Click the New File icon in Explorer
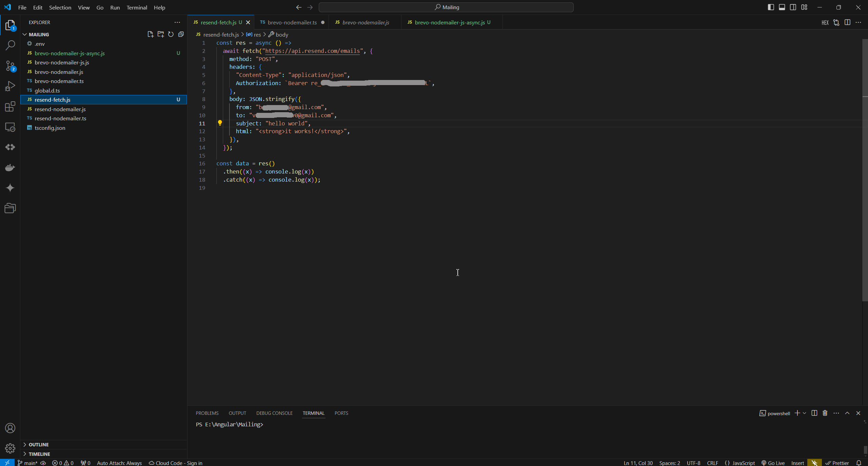Viewport: 868px width, 466px height. tap(150, 34)
